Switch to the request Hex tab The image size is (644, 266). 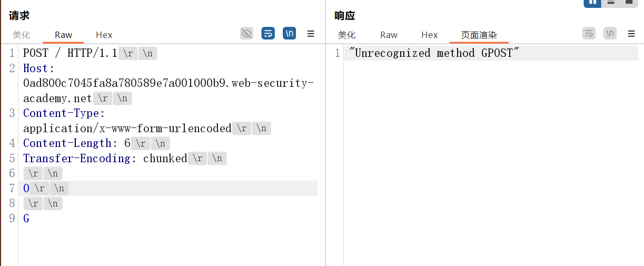[104, 35]
